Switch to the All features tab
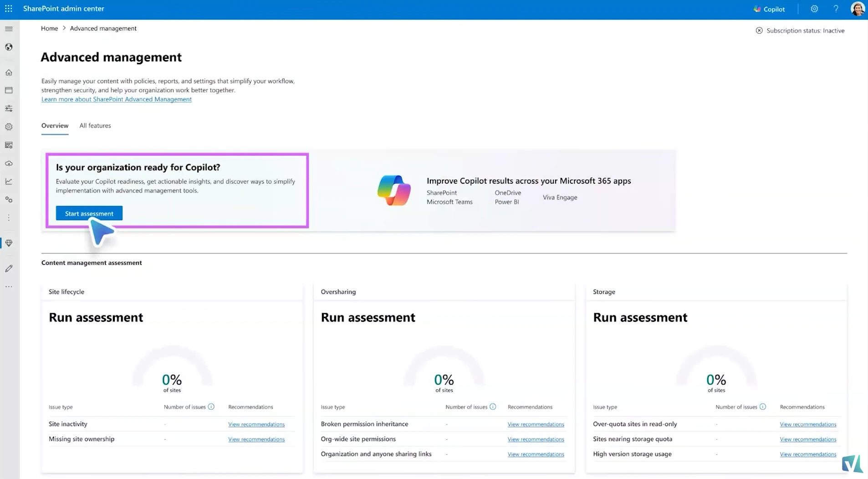 [x=95, y=126]
